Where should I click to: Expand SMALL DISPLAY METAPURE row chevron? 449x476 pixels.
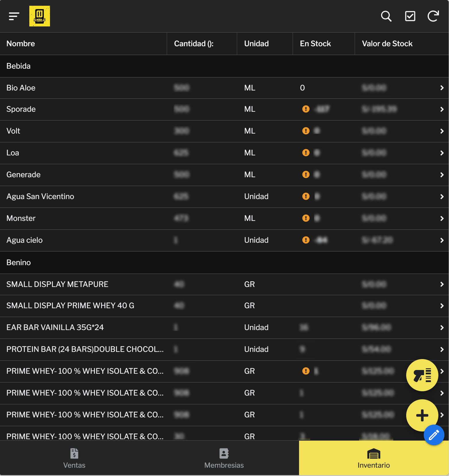442,284
